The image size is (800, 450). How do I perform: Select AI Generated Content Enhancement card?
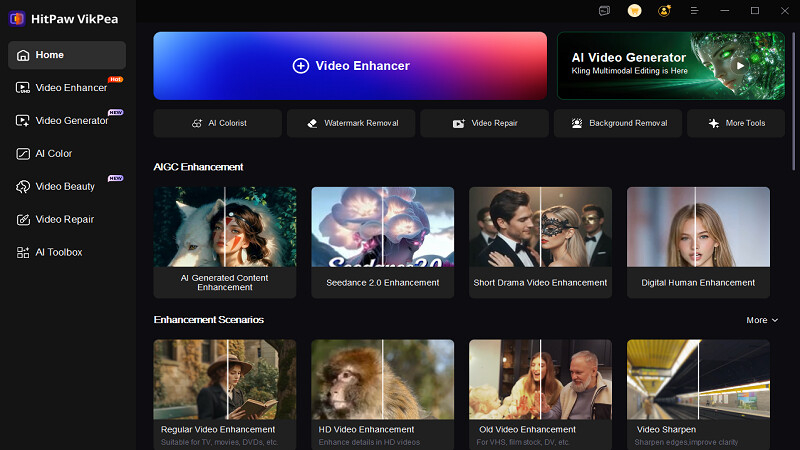pyautogui.click(x=225, y=242)
